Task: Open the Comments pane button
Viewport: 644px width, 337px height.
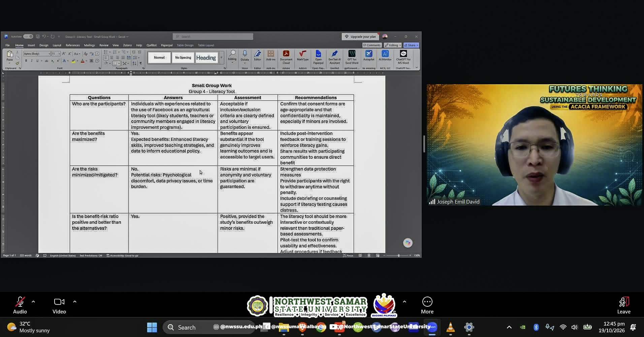Action: click(x=372, y=45)
